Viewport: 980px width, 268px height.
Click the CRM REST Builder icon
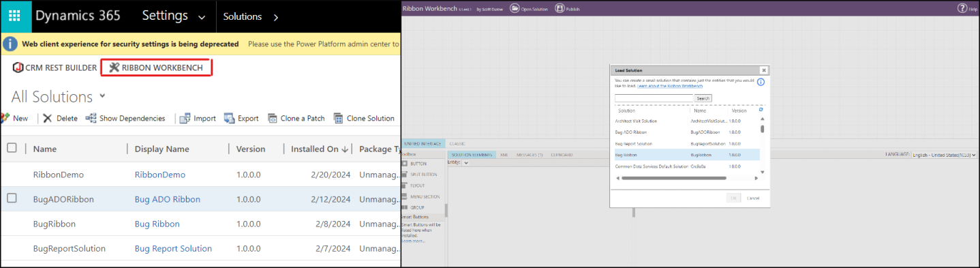(18, 68)
